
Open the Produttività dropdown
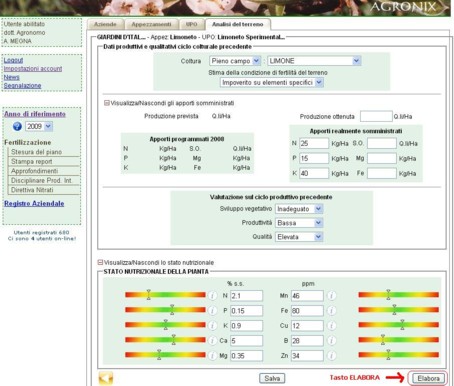[x=299, y=223]
